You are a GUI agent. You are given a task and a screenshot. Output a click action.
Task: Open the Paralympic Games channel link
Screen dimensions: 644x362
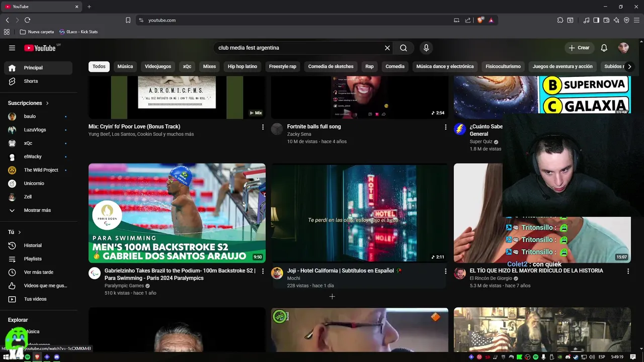pos(124,286)
